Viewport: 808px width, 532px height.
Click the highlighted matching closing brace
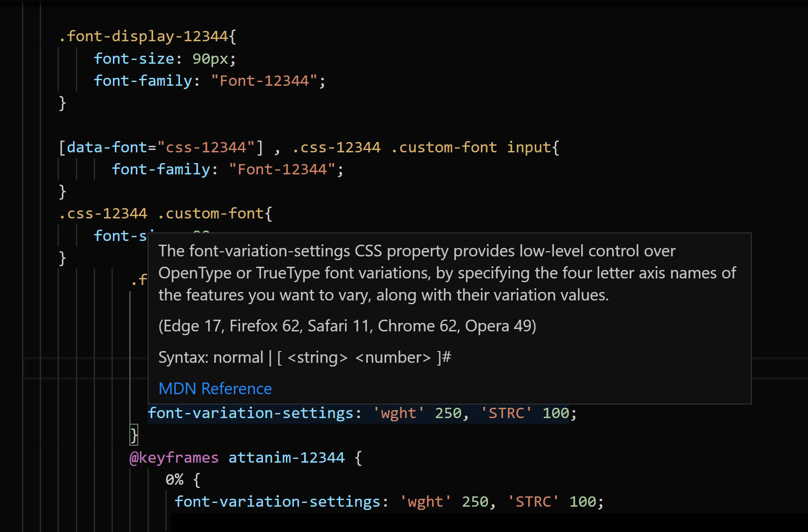point(134,435)
